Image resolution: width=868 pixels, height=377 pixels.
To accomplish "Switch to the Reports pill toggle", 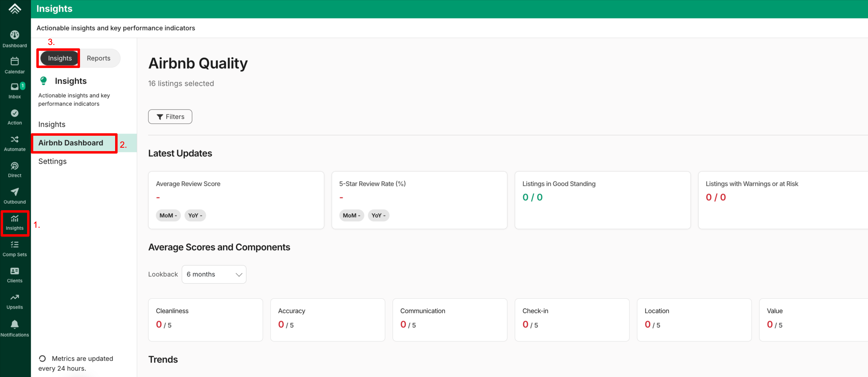I will tap(98, 58).
